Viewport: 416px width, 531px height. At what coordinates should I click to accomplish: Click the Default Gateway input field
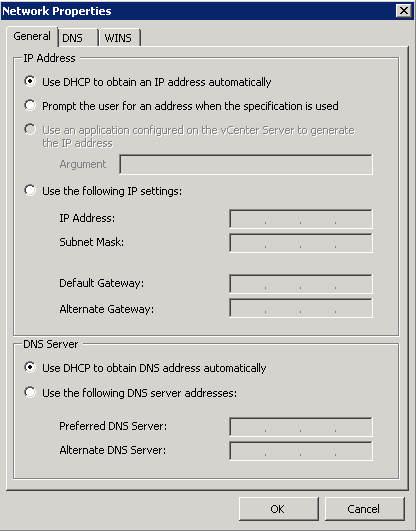pos(301,284)
